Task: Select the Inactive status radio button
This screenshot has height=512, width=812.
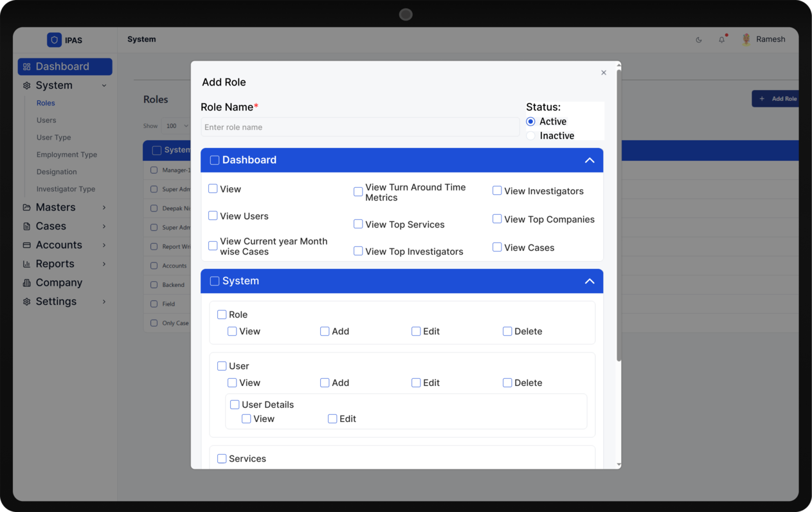Action: 530,136
